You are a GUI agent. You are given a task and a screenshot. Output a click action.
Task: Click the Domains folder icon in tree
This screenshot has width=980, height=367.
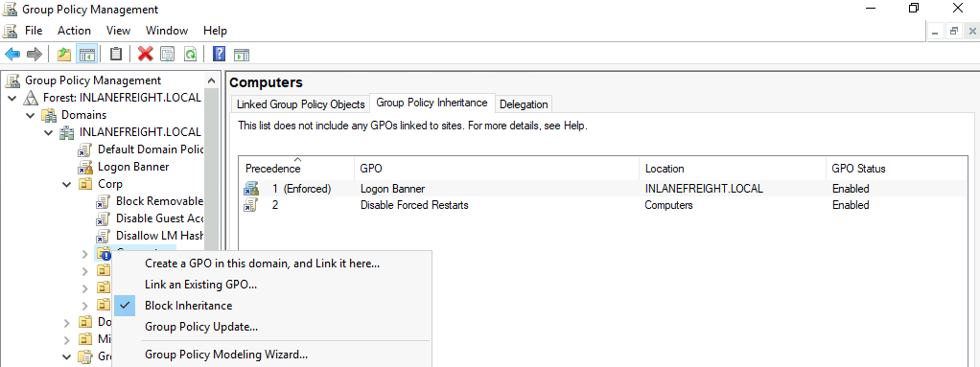pos(49,115)
